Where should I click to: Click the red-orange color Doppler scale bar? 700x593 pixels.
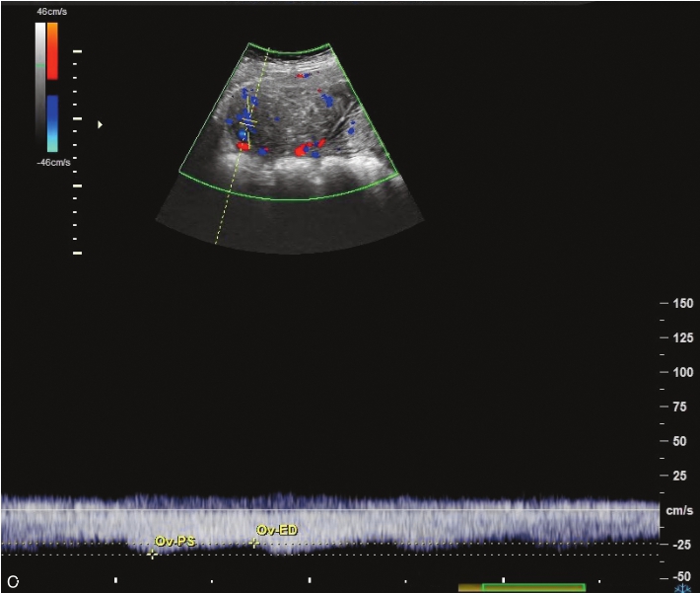click(52, 51)
